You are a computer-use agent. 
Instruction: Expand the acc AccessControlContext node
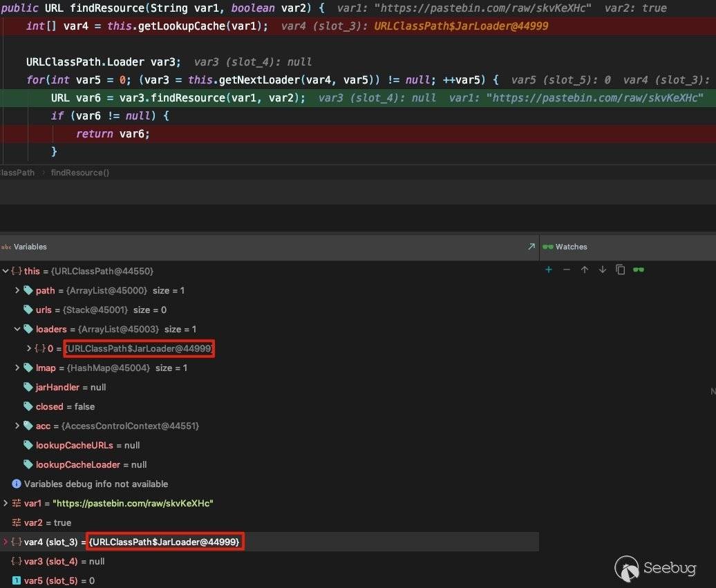tap(17, 426)
